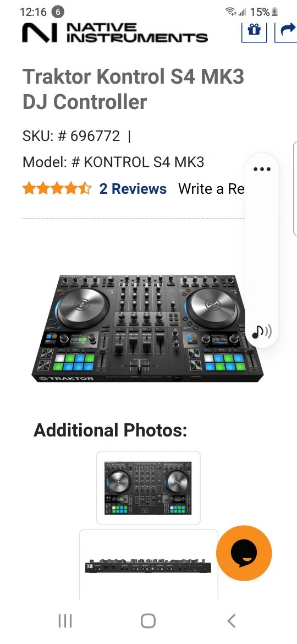Tap Write a Review link
297x644 pixels.
click(x=211, y=188)
